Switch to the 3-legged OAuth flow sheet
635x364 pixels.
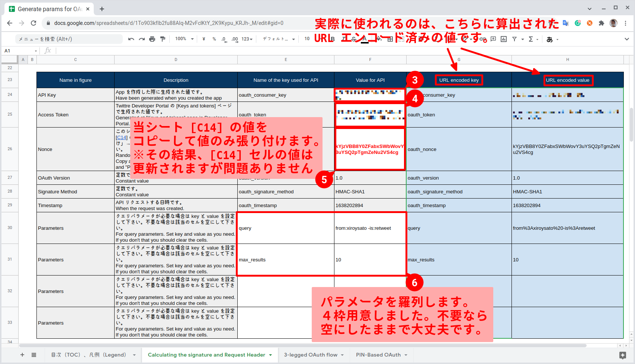coord(311,355)
